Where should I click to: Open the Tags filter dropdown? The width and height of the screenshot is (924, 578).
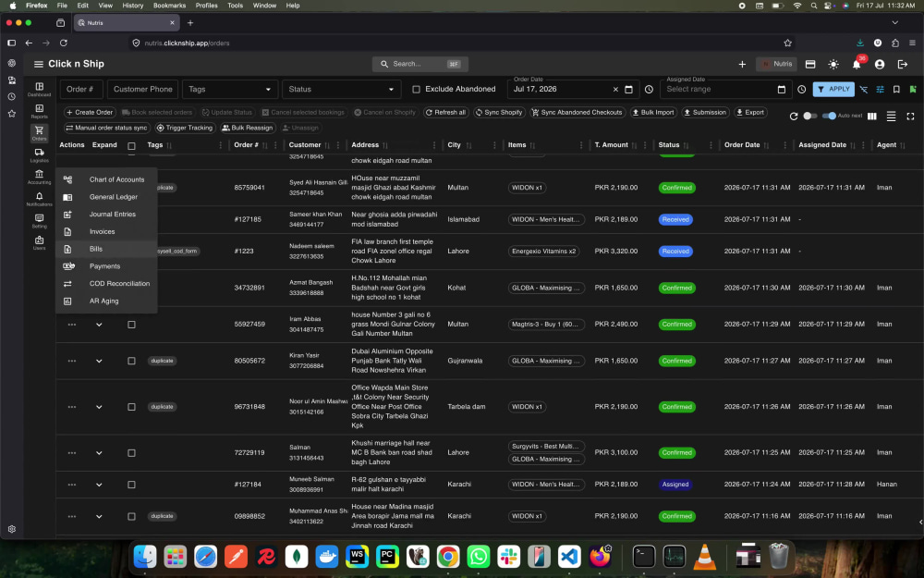tap(230, 89)
